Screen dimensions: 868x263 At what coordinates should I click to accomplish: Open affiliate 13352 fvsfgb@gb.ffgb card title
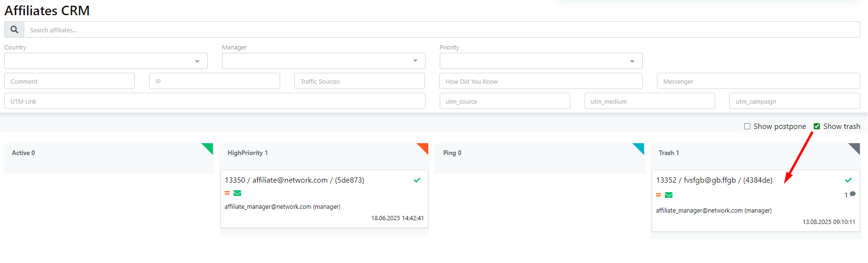coord(714,180)
